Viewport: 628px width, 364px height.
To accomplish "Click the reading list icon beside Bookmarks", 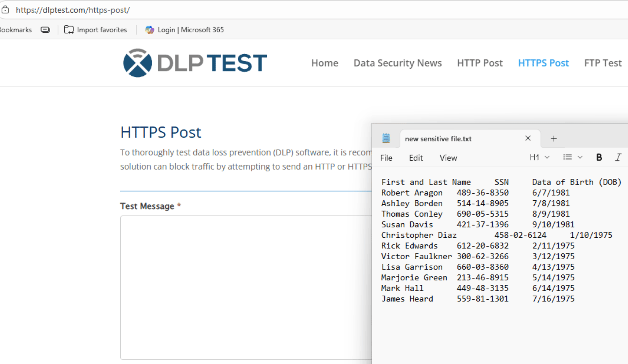I will coord(45,29).
